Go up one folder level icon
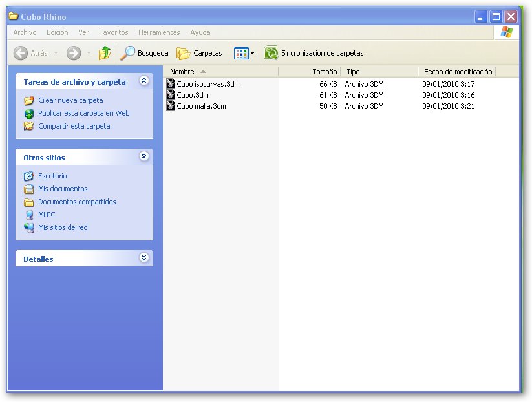Viewport: 532px width, 402px height. click(x=105, y=53)
